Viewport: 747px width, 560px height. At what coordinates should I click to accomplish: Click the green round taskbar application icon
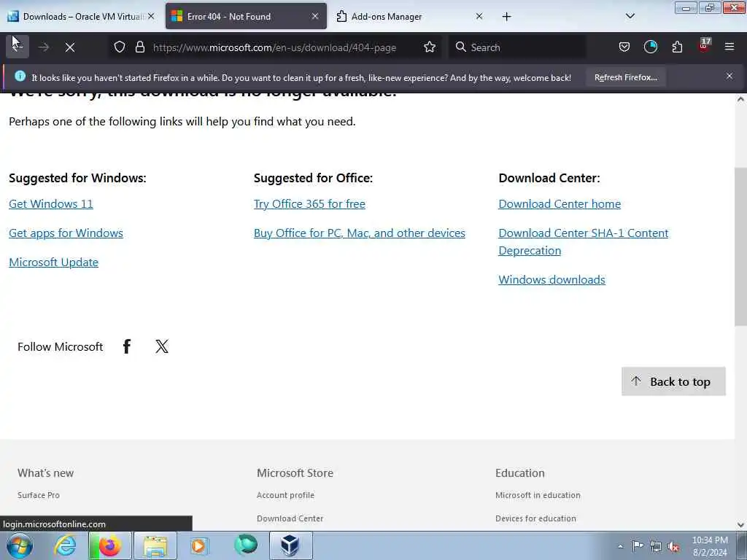(246, 544)
